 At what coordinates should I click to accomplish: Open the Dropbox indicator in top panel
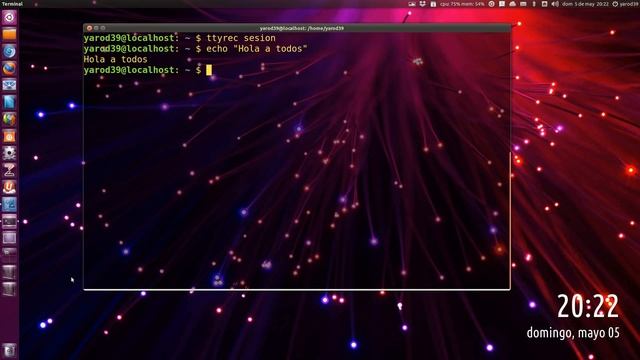422,4
